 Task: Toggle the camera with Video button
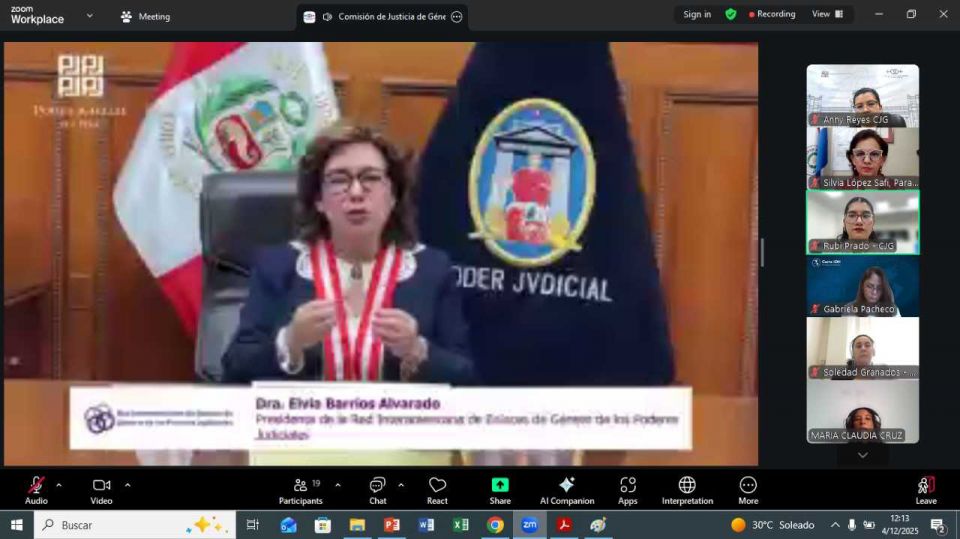click(101, 488)
